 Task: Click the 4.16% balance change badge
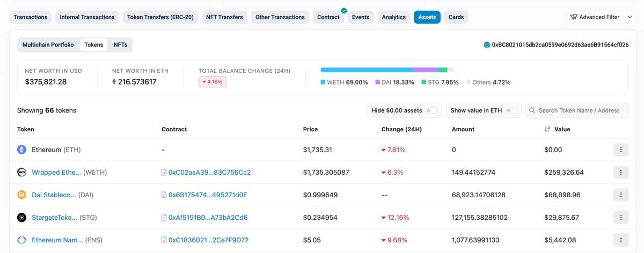(x=213, y=82)
